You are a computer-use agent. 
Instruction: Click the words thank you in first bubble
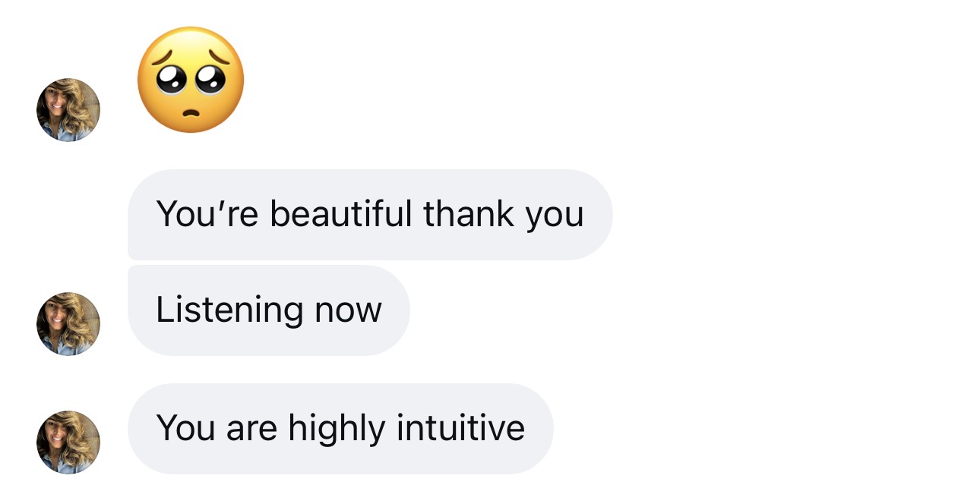click(504, 216)
